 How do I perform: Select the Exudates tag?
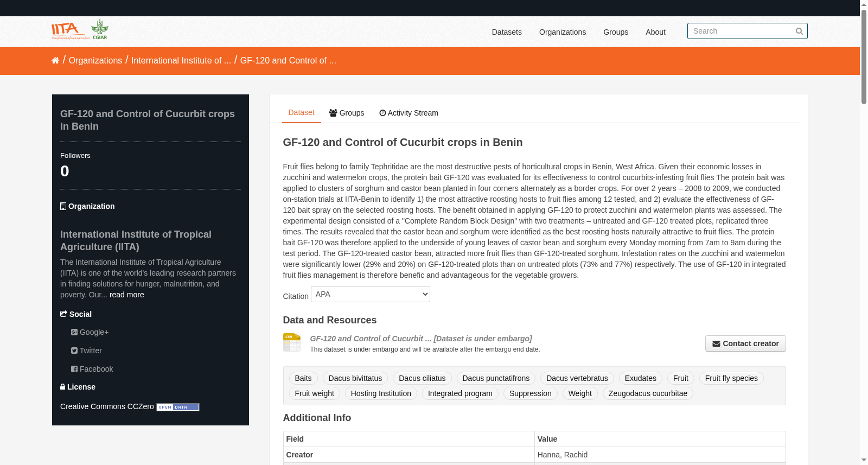641,378
